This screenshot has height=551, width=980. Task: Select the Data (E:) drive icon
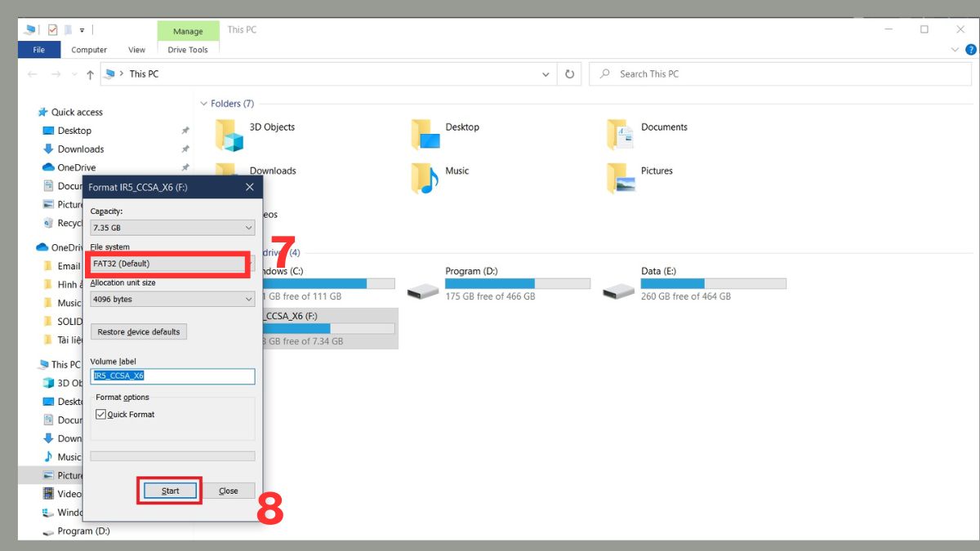point(618,290)
